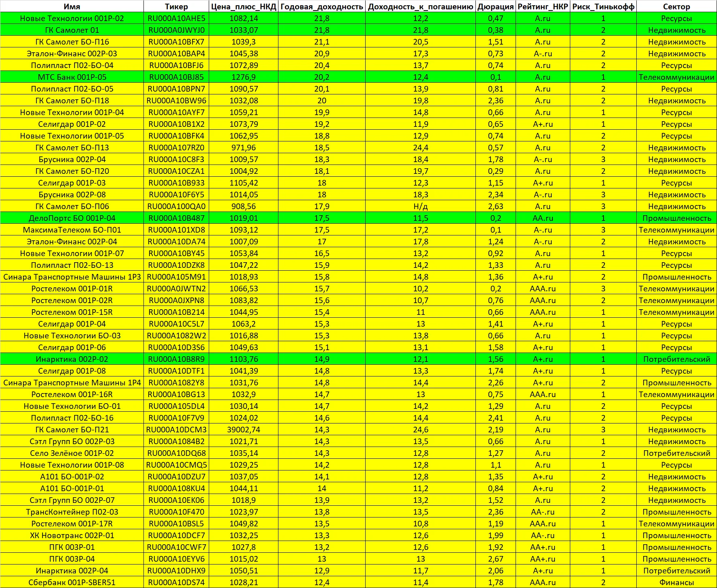Select the price cell '1083,82'
Screen dimensions: 717x588
pyautogui.click(x=244, y=300)
